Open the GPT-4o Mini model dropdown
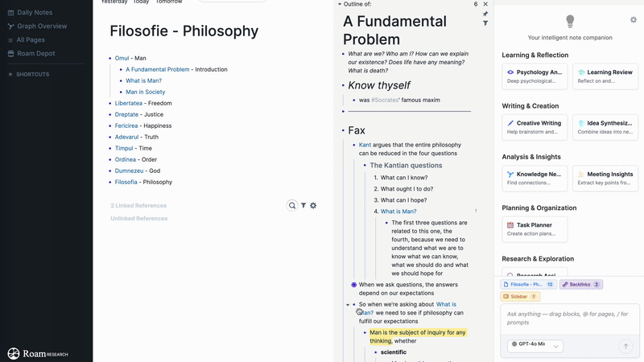 (x=535, y=344)
